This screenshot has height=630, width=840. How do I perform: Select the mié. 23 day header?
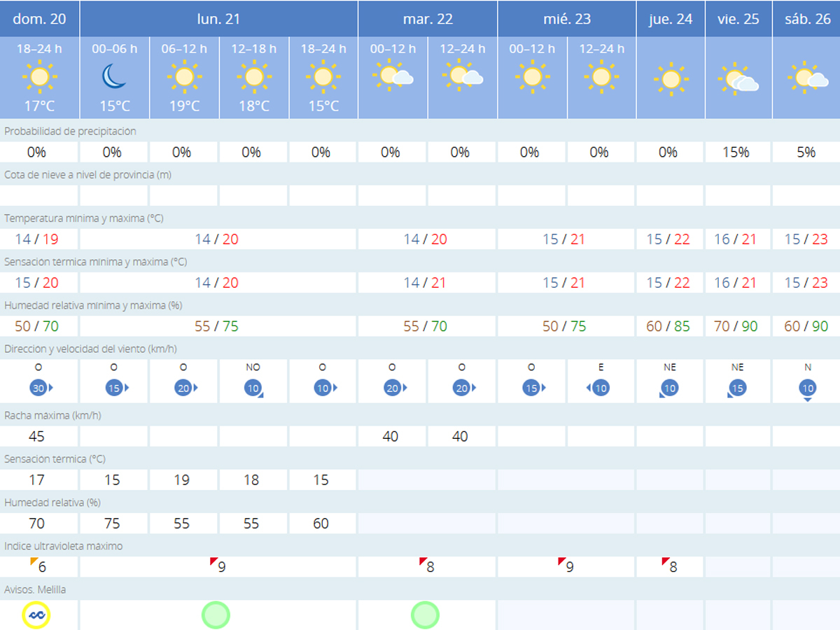click(567, 19)
